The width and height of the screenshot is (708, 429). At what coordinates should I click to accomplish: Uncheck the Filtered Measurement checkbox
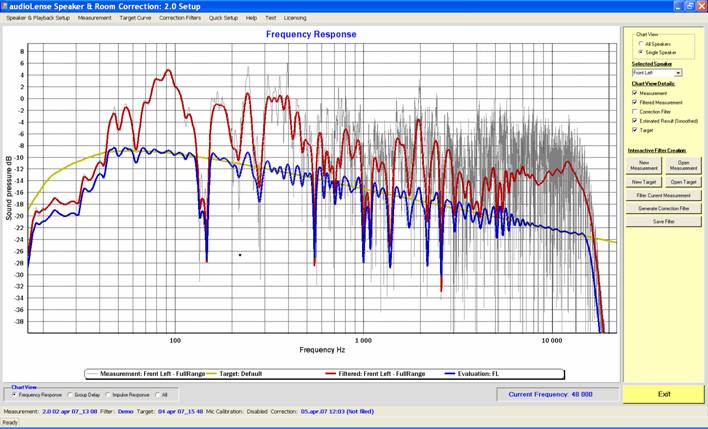(635, 102)
